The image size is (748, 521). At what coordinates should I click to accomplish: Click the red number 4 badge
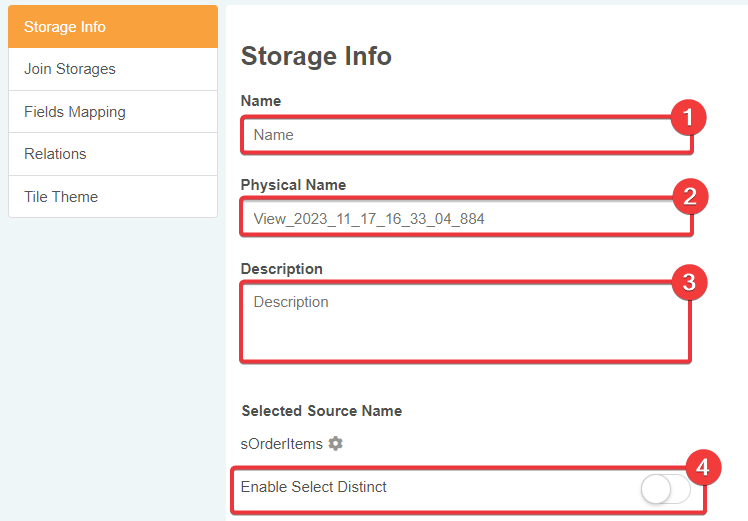tap(702, 466)
